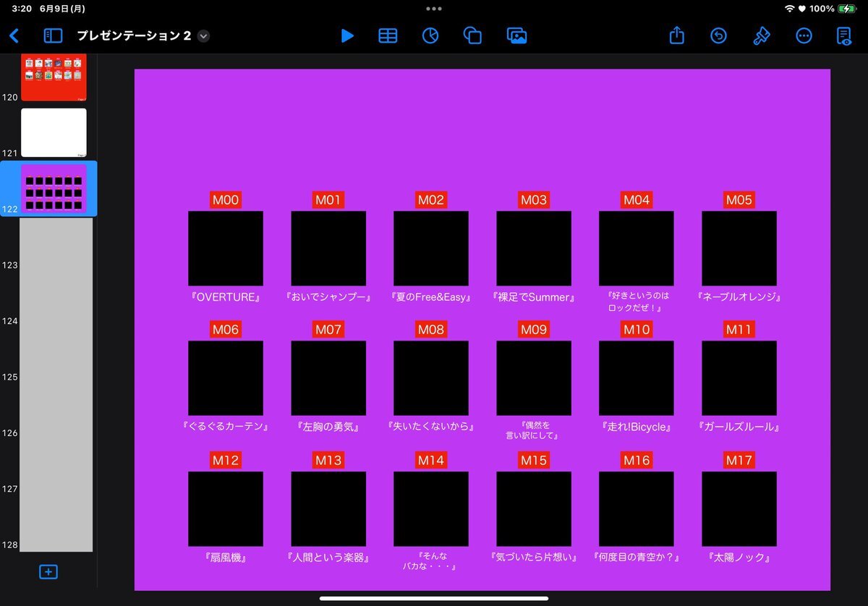
Task: Add a new slide with plus button
Action: 48,572
